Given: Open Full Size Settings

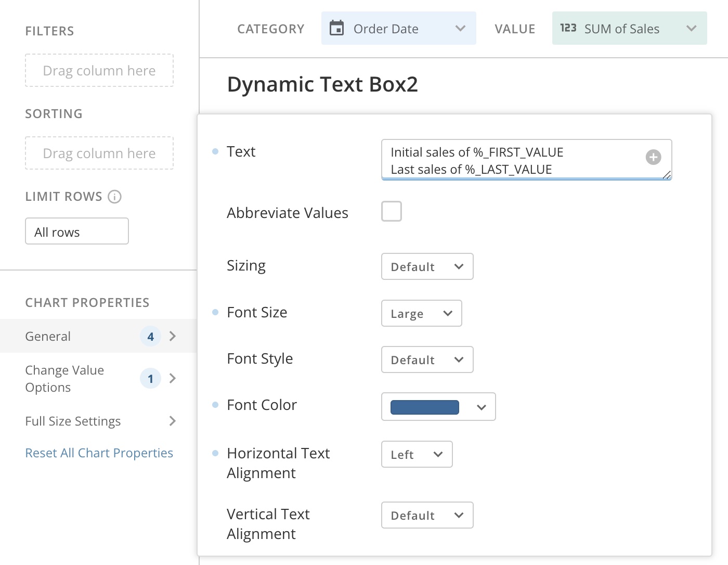Looking at the screenshot, I should click(73, 421).
